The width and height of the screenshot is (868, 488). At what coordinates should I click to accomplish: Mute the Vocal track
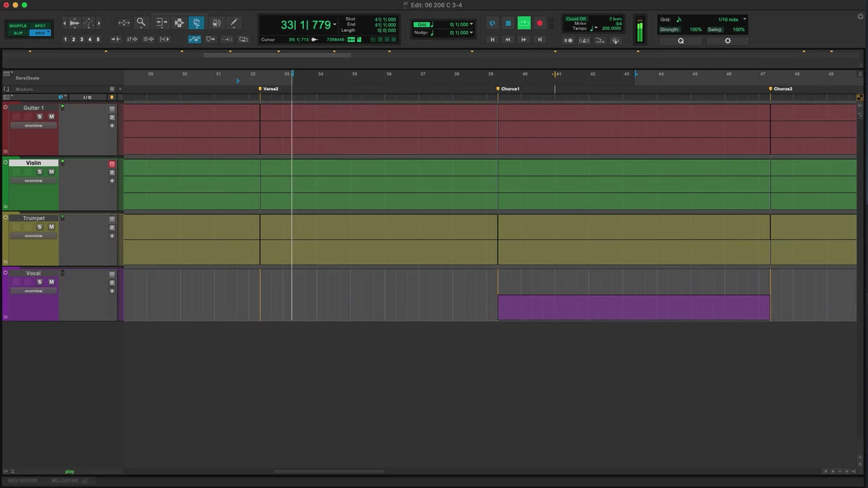tap(51, 282)
